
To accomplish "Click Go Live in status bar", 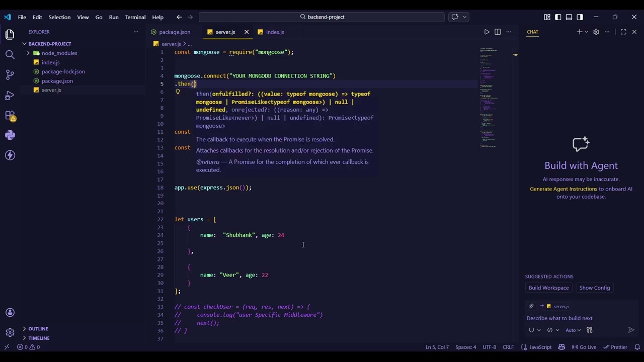I will click(x=584, y=347).
